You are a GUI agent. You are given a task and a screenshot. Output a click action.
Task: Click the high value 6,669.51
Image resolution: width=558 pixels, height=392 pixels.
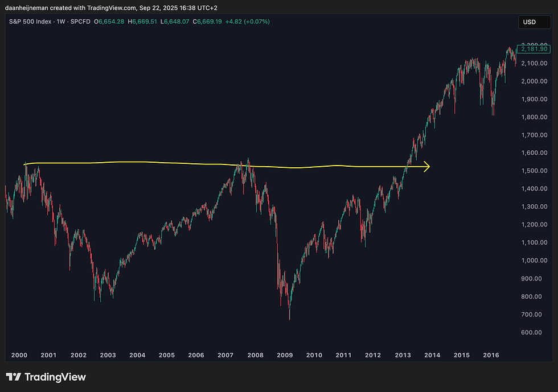tap(145, 22)
